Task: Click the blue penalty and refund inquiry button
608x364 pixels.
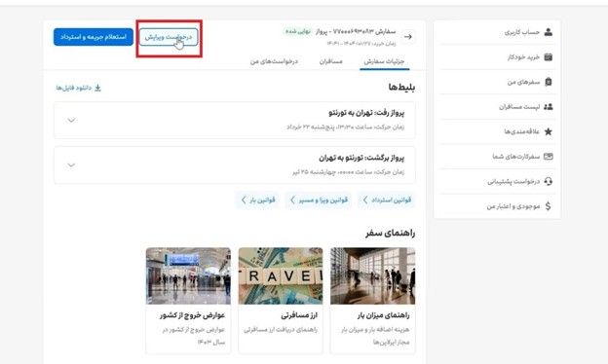Action: click(x=94, y=37)
